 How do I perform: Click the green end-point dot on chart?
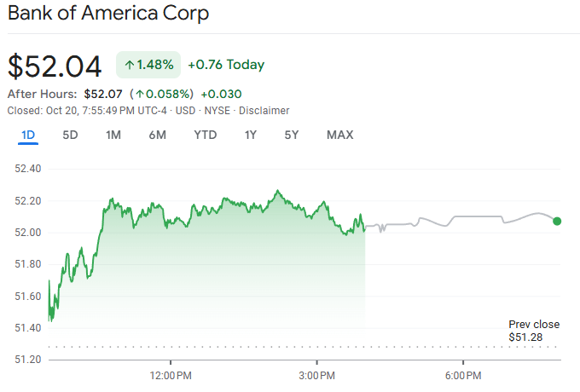point(557,221)
